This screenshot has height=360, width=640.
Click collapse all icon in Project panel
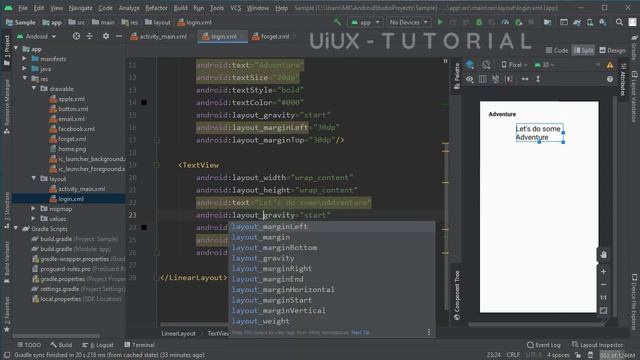click(89, 36)
